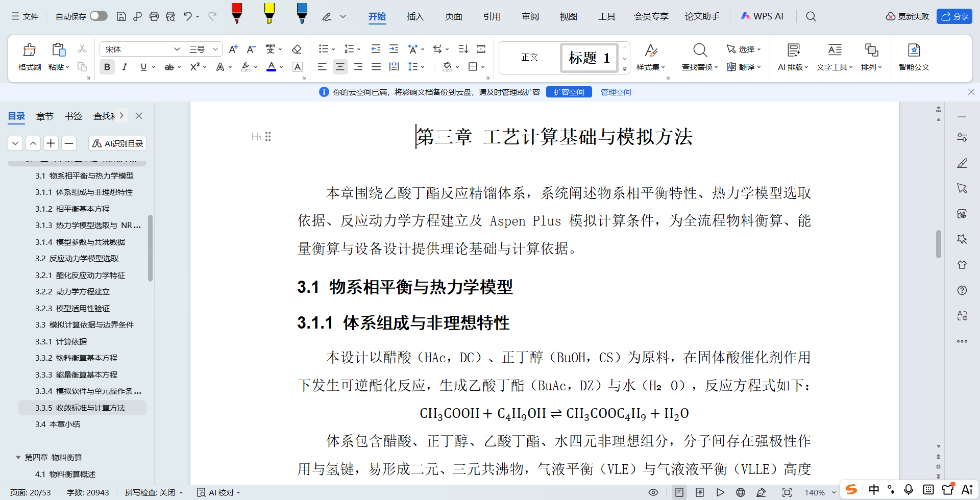Click the Clear formatting eraser icon
Screen dimensions: 980x500
coord(297,49)
